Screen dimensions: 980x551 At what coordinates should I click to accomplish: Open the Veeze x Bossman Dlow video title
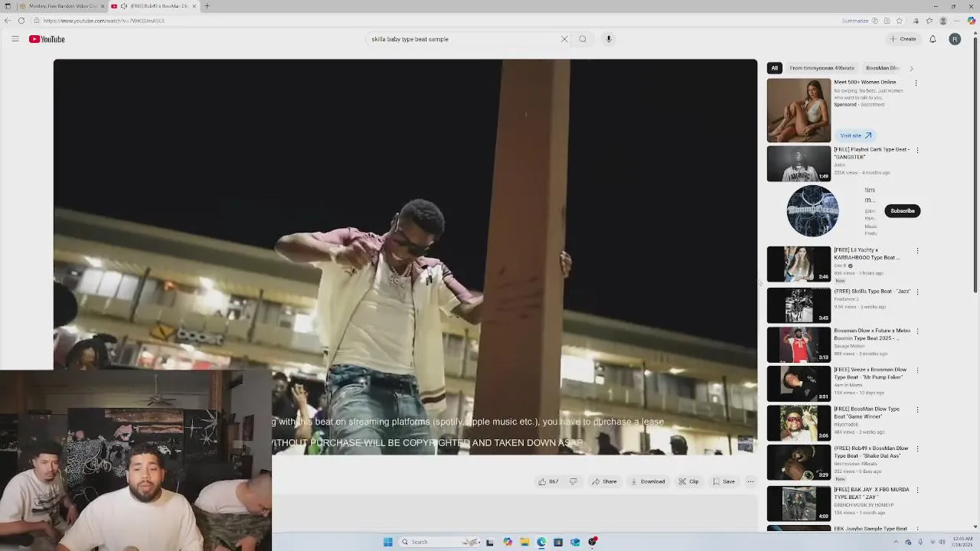pos(871,373)
